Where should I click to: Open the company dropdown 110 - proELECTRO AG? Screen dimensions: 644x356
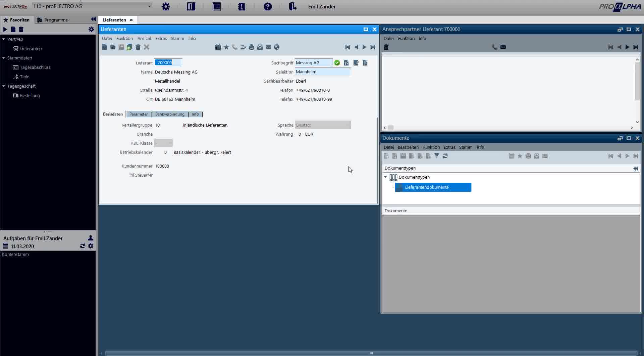[x=92, y=6]
